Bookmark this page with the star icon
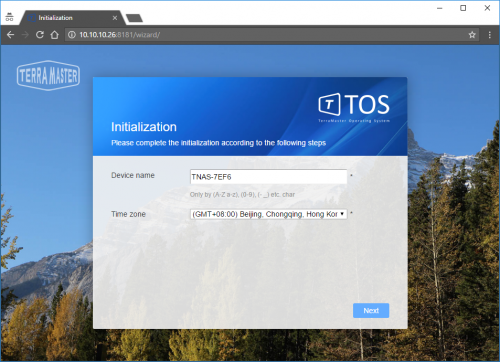This screenshot has width=500, height=362. click(x=472, y=35)
